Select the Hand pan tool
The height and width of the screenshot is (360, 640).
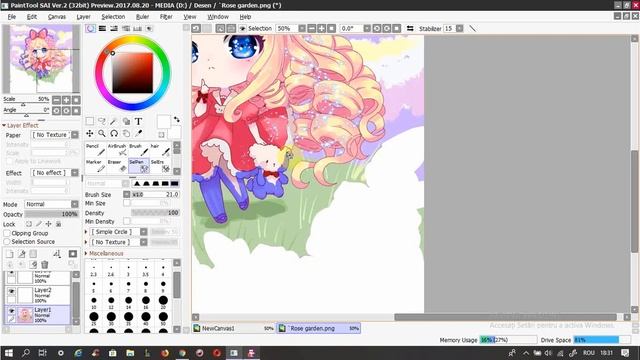pos(126,133)
